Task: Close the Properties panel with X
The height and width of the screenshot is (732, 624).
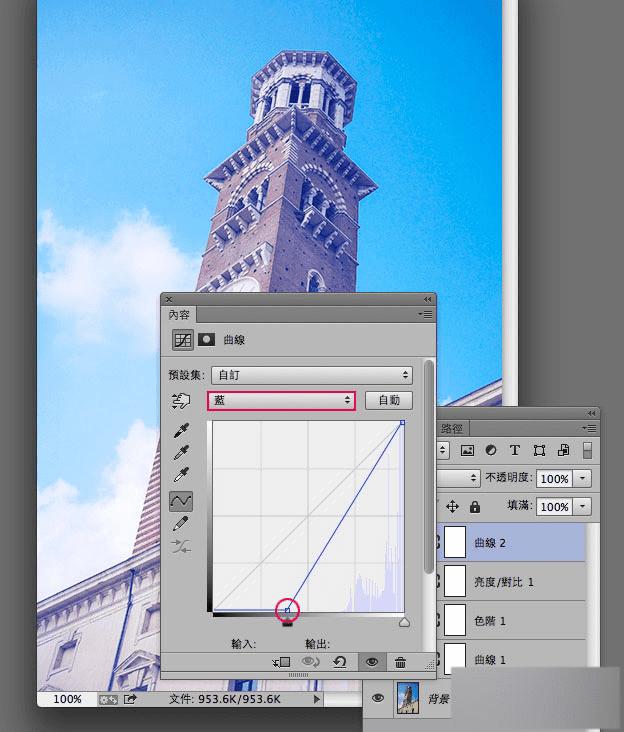Action: pos(169,299)
